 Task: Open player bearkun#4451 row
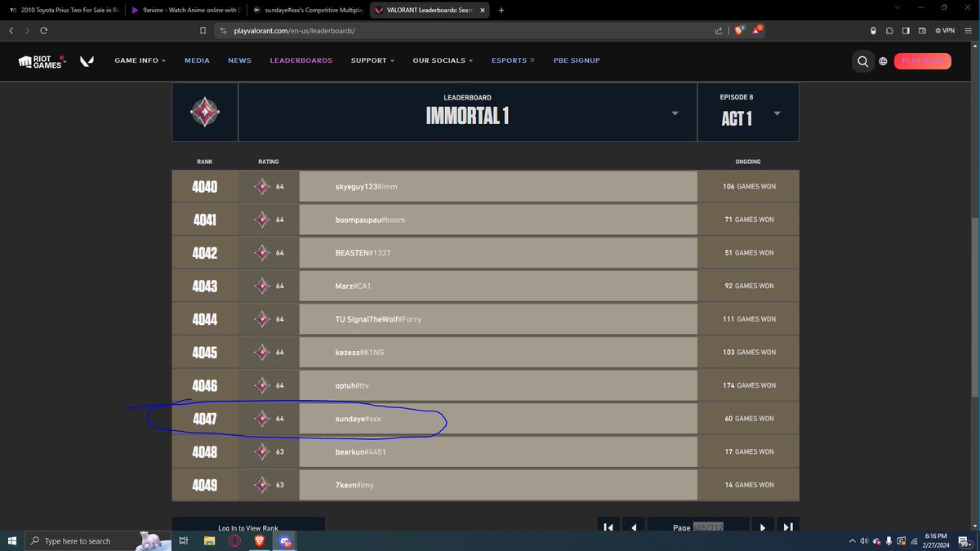485,451
